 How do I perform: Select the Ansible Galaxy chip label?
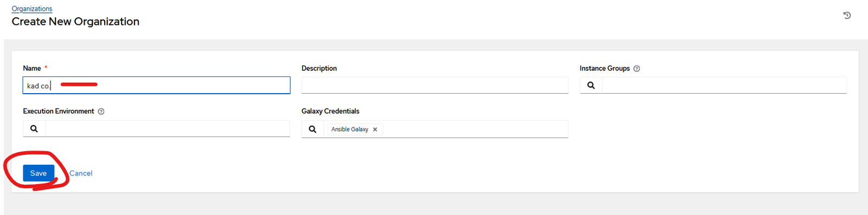click(x=350, y=129)
